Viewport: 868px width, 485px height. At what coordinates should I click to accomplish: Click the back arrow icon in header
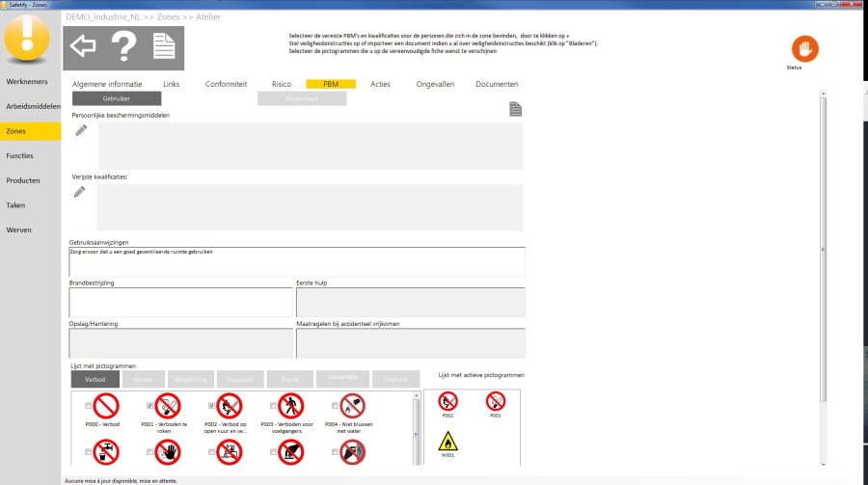coord(84,46)
